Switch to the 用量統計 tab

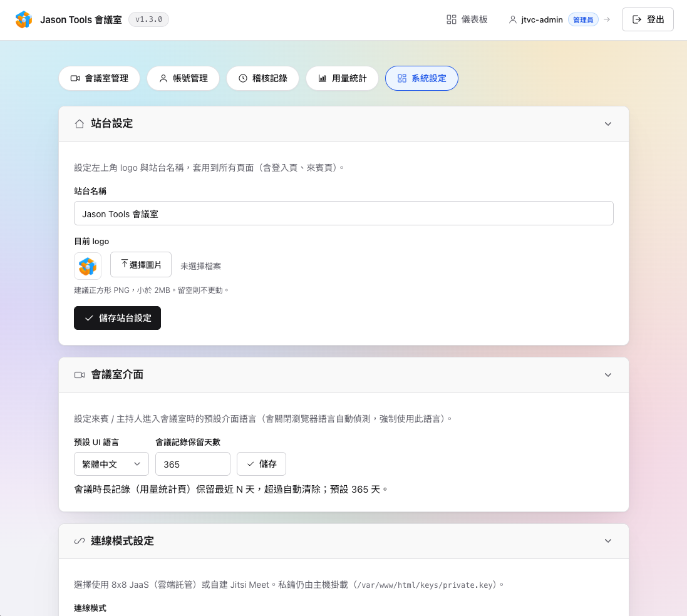click(342, 78)
